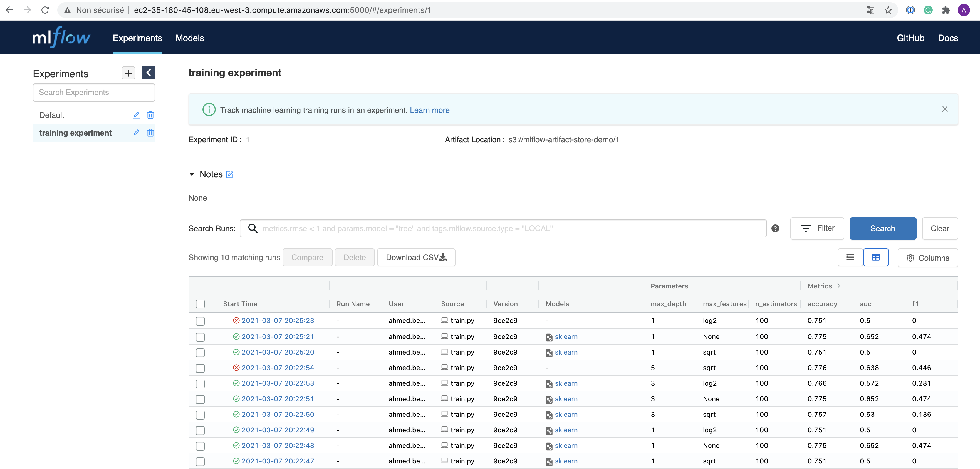Open the Models tab in navbar
The height and width of the screenshot is (469, 980).
[189, 38]
